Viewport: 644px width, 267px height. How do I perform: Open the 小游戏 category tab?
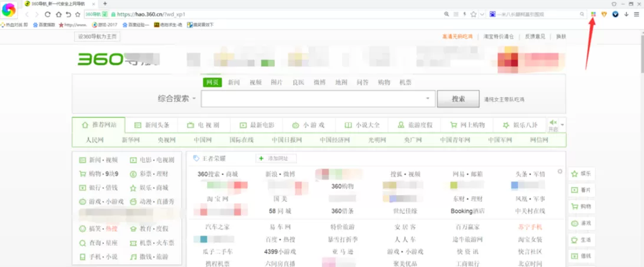point(309,125)
